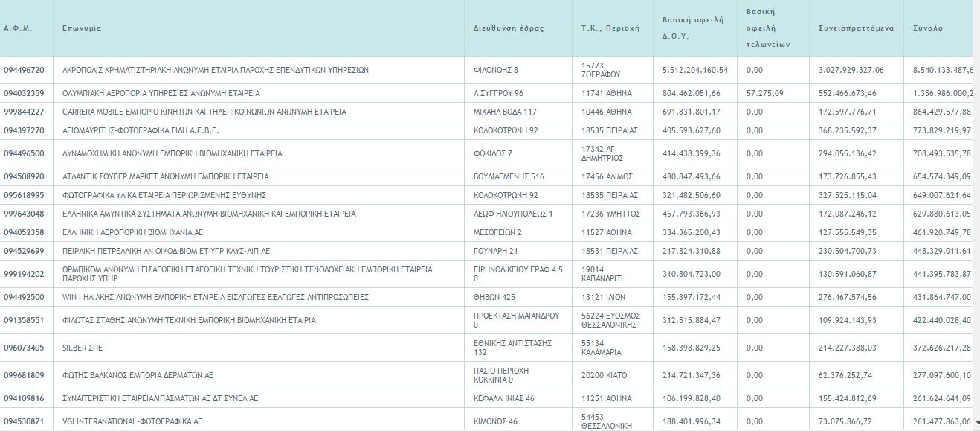
Task: Select ΠΕΙΡΑΙΚΗ ΠΕΤΡΕΛΑΙΚΗ company name
Action: coord(166,251)
